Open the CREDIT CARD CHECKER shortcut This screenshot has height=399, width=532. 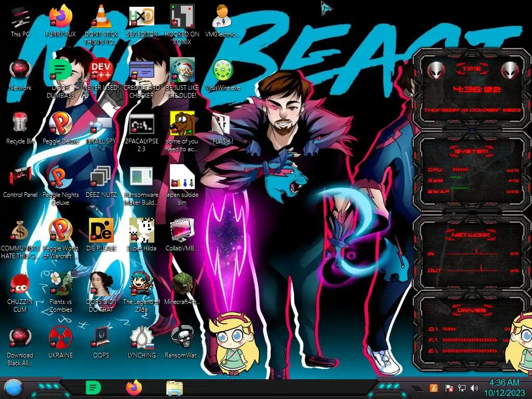[141, 79]
